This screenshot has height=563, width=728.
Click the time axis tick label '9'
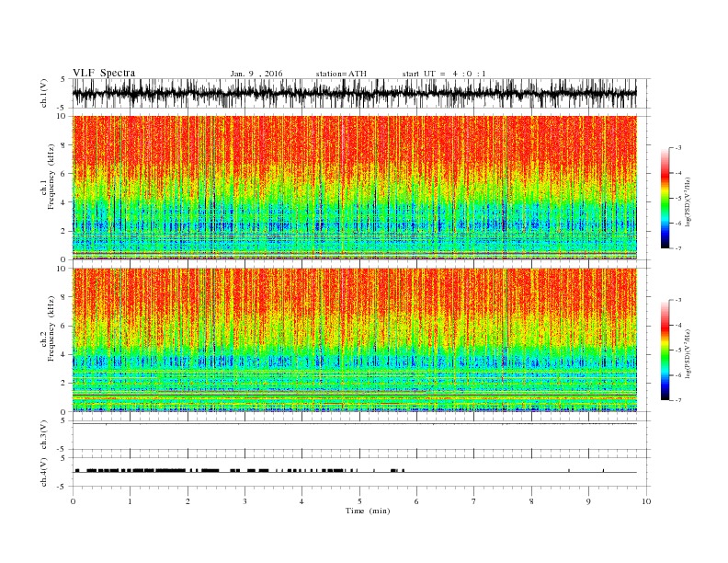[x=588, y=501]
